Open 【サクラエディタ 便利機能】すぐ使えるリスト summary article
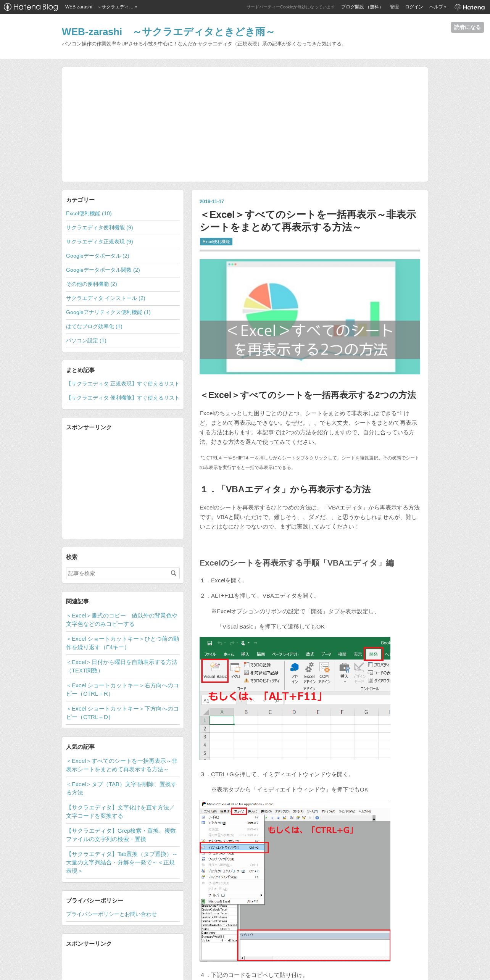This screenshot has width=490, height=980. pyautogui.click(x=122, y=398)
